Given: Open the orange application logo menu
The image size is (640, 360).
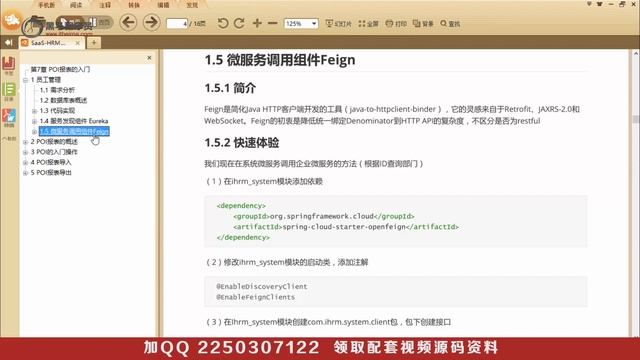Looking at the screenshot, I should coord(12,20).
